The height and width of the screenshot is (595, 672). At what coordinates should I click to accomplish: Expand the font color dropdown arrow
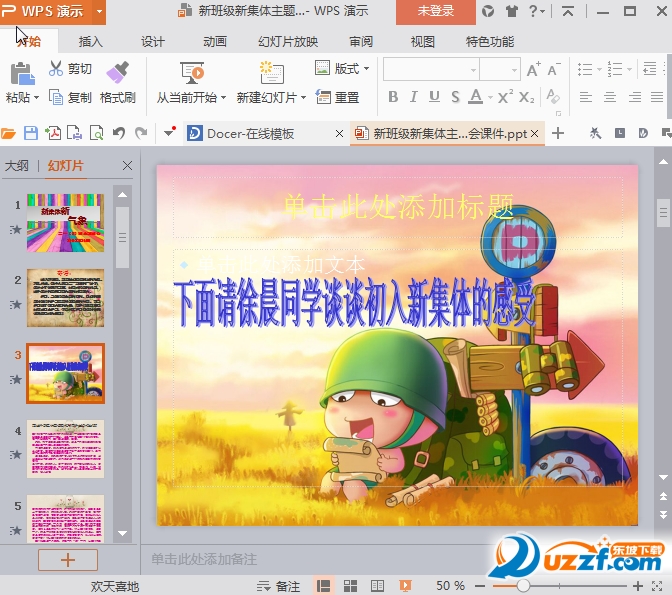pos(490,98)
